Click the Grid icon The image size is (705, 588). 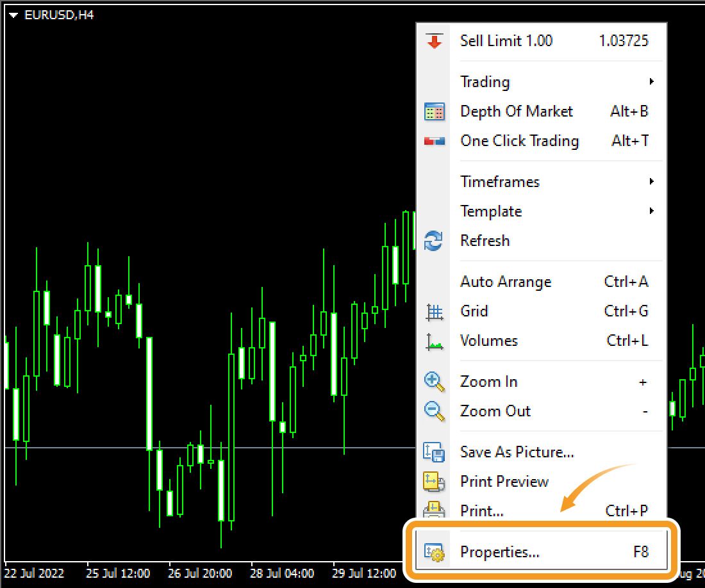(x=435, y=311)
